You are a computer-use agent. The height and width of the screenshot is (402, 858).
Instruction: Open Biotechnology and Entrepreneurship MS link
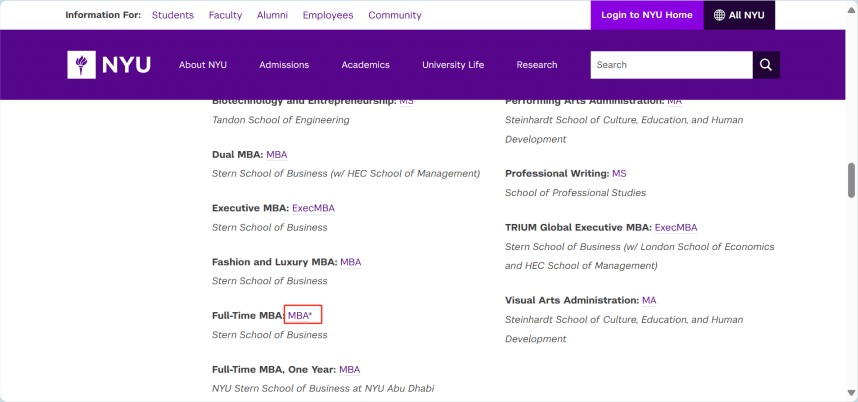[406, 101]
